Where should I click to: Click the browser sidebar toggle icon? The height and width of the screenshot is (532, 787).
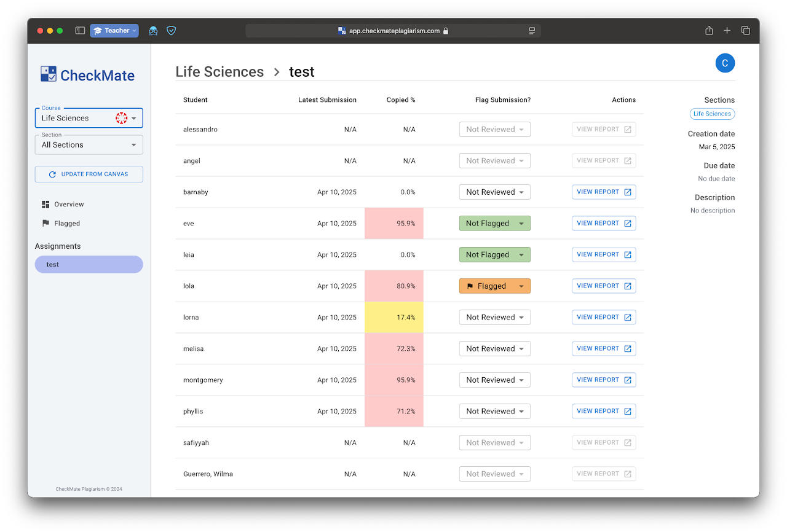(80, 29)
